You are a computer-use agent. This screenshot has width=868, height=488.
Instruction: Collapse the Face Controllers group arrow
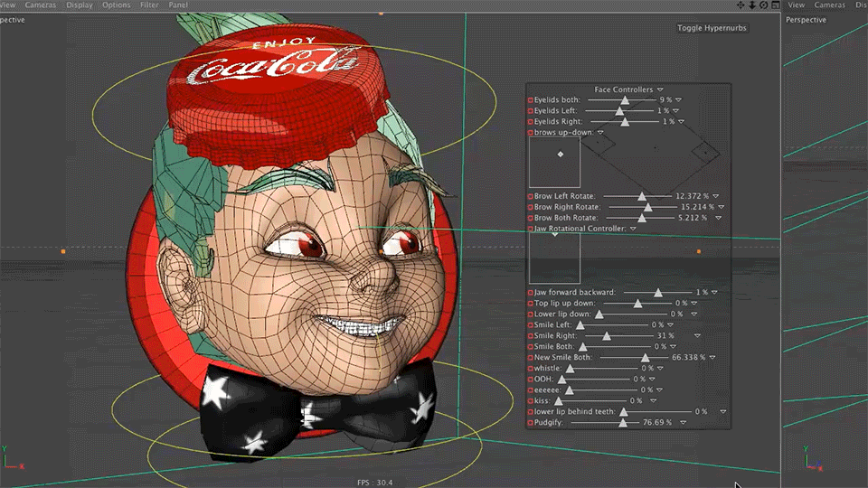(x=660, y=89)
